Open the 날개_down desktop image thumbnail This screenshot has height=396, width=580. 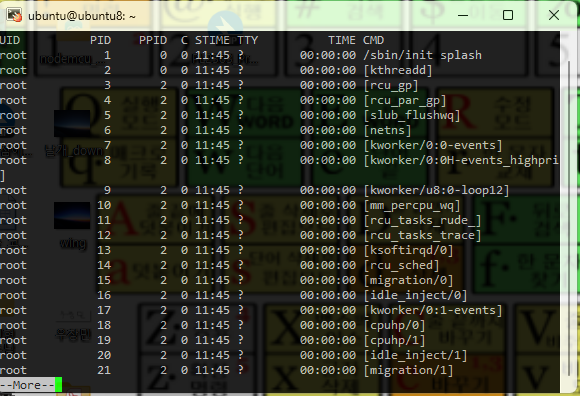(x=72, y=123)
